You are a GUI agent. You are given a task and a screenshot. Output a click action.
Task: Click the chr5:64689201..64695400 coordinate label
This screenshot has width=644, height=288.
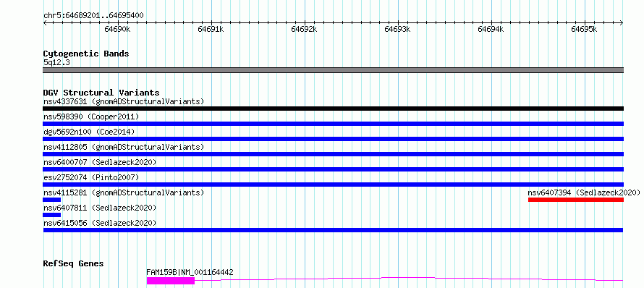tap(93, 15)
